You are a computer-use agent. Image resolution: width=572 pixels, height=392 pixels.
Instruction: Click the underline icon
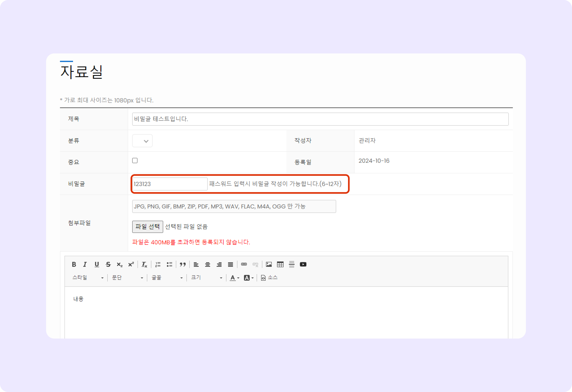(x=97, y=264)
